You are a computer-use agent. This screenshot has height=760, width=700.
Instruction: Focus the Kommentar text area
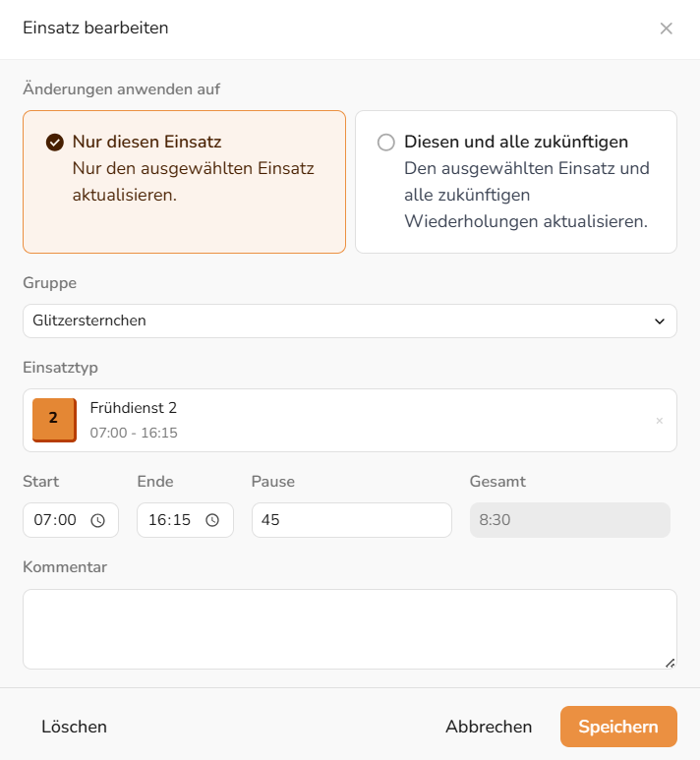coord(349,628)
